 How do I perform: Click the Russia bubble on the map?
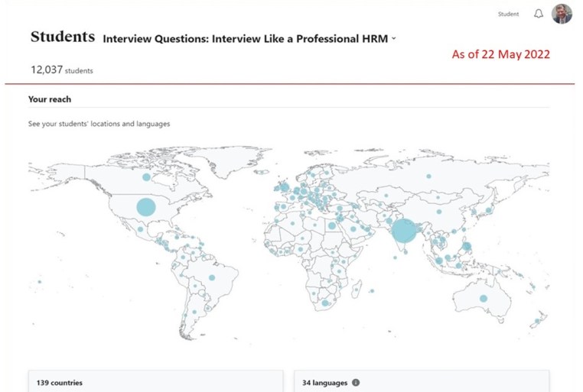click(x=428, y=177)
